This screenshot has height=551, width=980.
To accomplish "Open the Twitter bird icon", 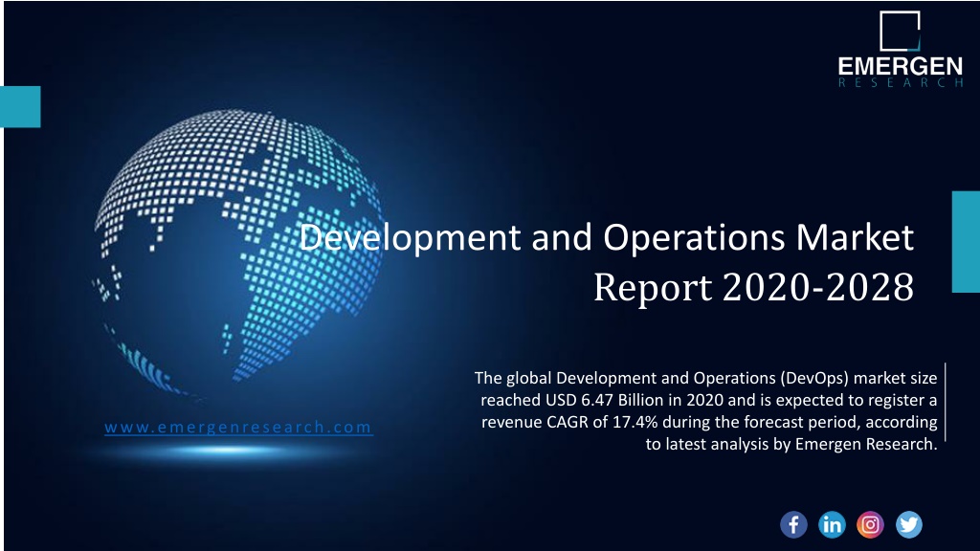I will [x=909, y=525].
